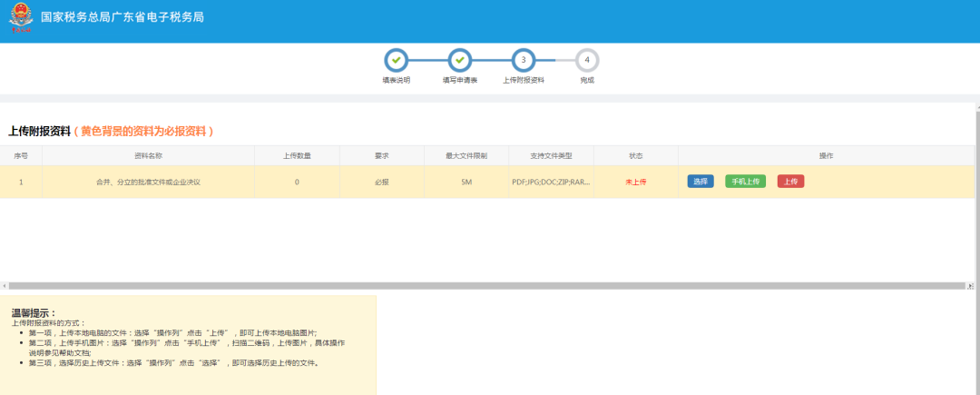Click the blue 选择 button

click(x=701, y=182)
